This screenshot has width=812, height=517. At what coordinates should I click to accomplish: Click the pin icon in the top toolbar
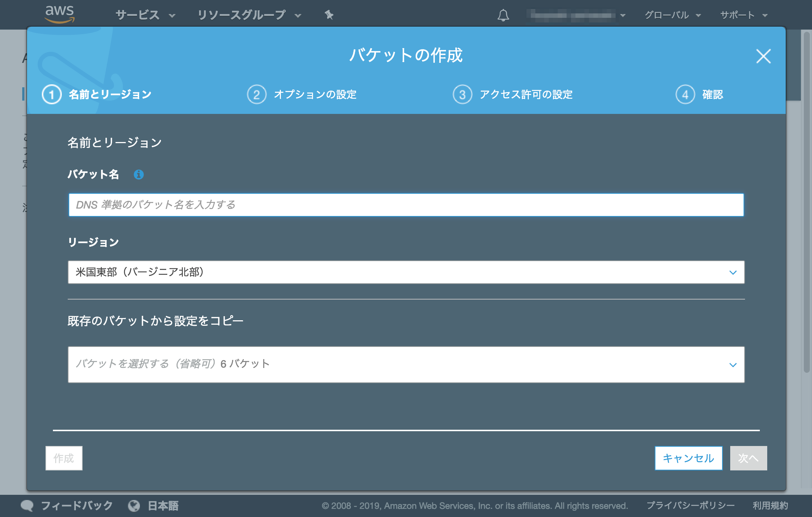coord(329,15)
